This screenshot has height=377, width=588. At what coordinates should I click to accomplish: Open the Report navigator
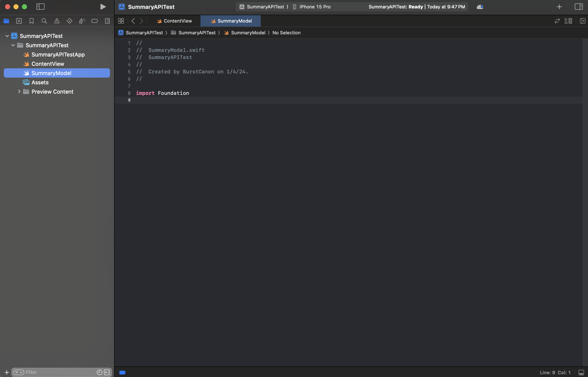coord(107,21)
